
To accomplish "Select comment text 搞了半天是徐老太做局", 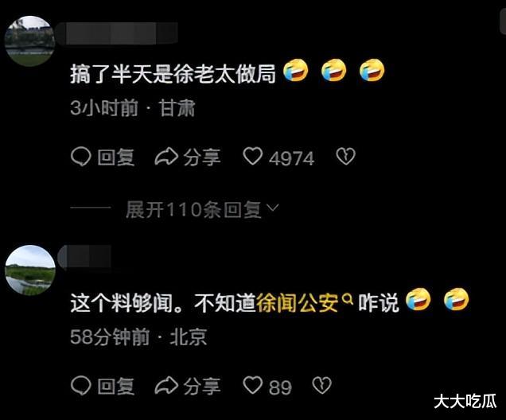I will click(173, 74).
